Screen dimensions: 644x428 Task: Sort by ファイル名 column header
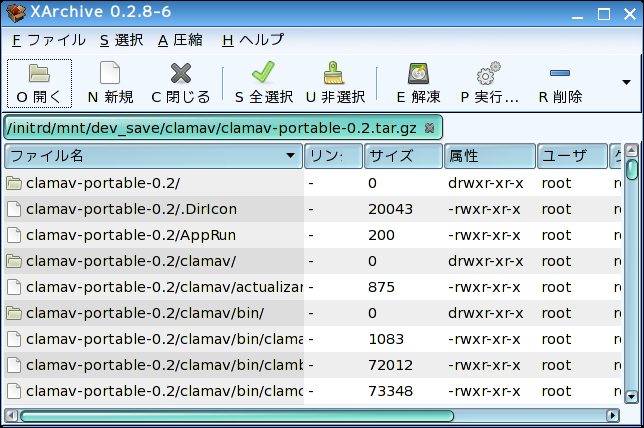(154, 156)
